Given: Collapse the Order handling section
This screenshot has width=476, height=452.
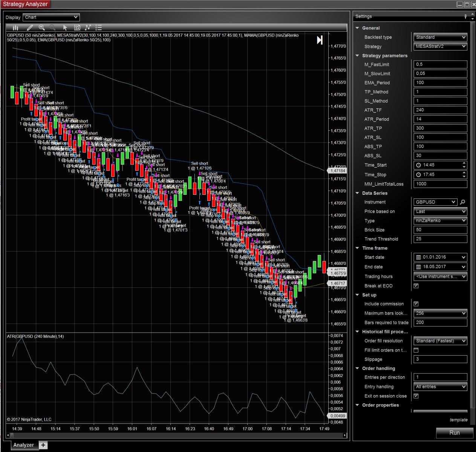Looking at the screenshot, I should (x=357, y=368).
